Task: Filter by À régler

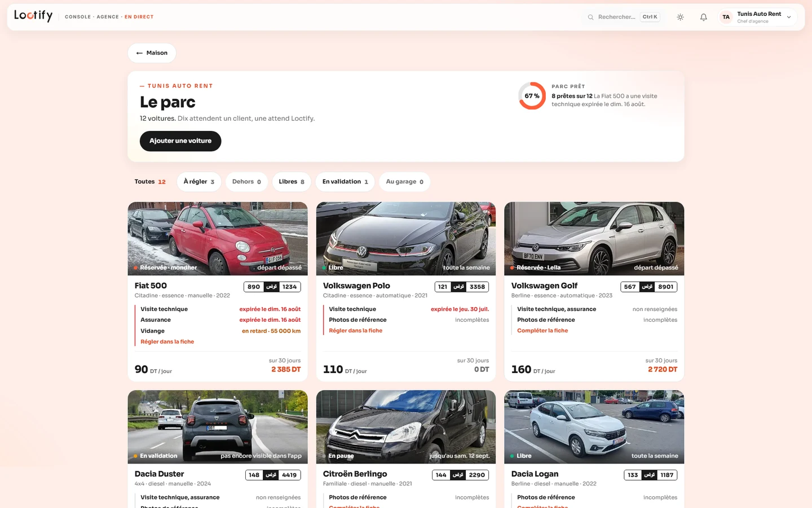Action: pyautogui.click(x=199, y=182)
